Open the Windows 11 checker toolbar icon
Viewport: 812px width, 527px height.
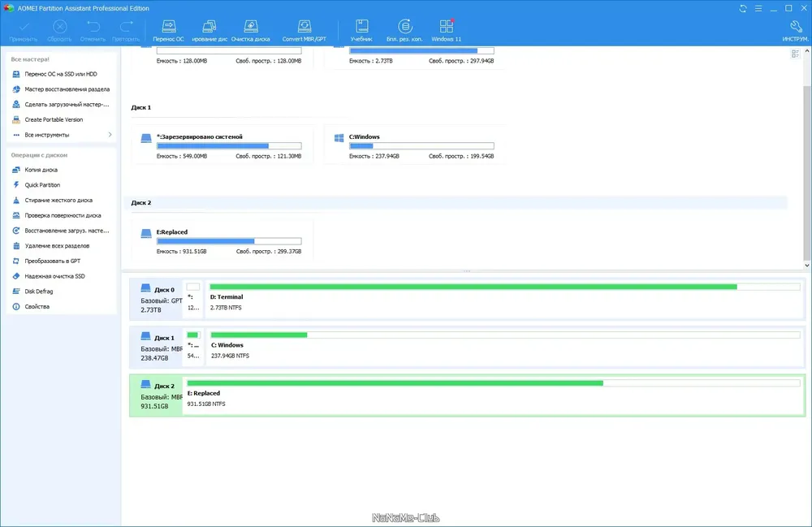(446, 31)
